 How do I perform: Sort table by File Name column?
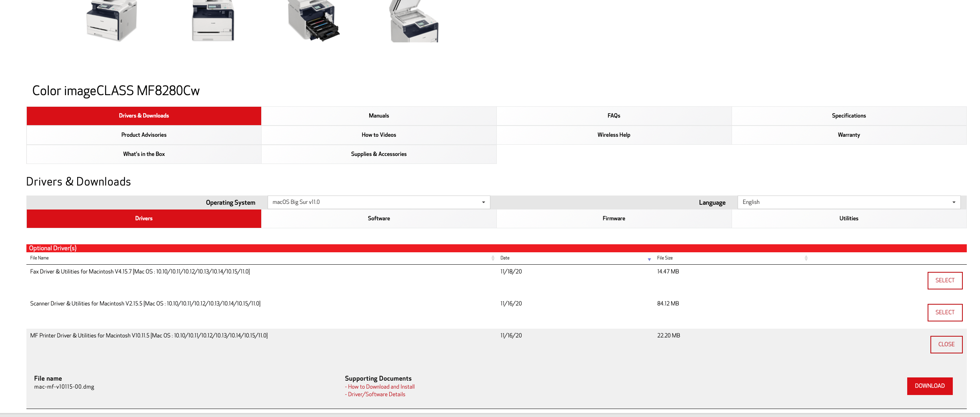[262, 258]
